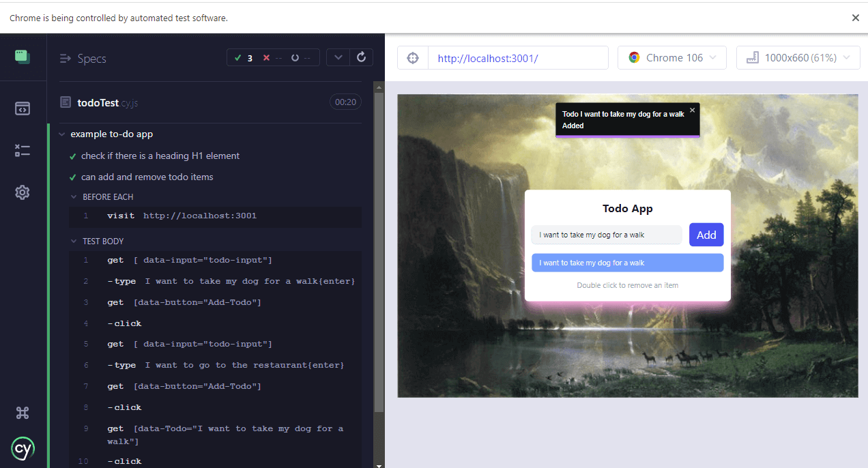Screen dimensions: 868x468
Task: Expand the Specs list panel
Action: (83, 59)
